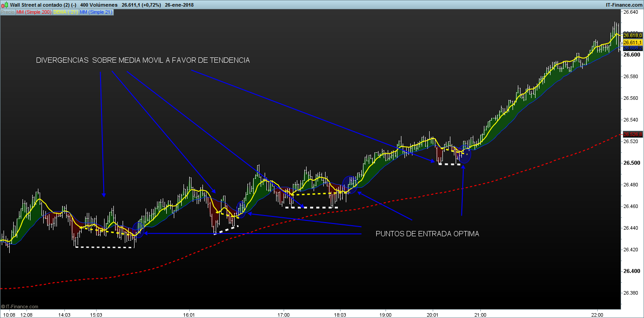Click the 10:08 time axis label

(10, 314)
